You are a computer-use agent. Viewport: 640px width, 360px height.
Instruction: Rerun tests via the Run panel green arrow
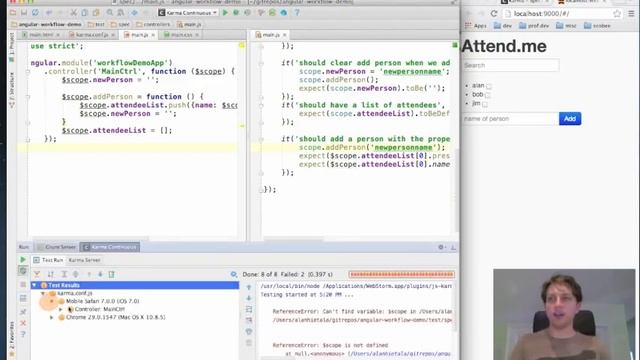point(23,260)
